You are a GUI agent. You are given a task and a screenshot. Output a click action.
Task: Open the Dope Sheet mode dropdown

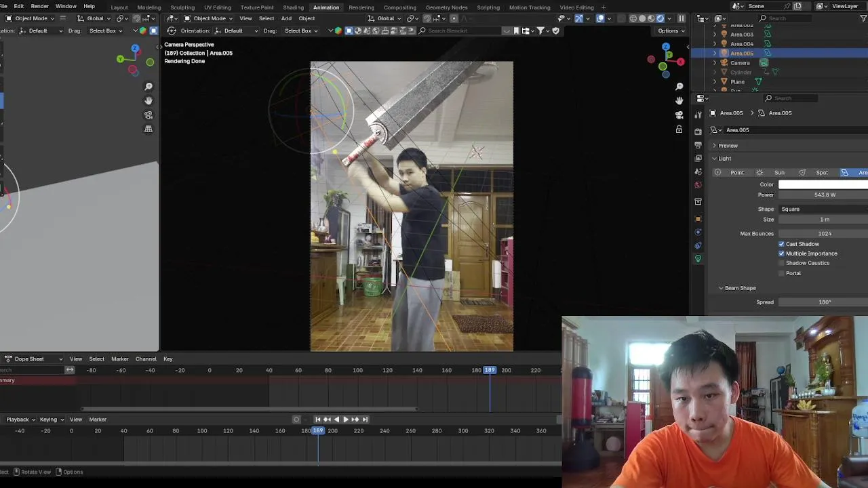[35, 359]
